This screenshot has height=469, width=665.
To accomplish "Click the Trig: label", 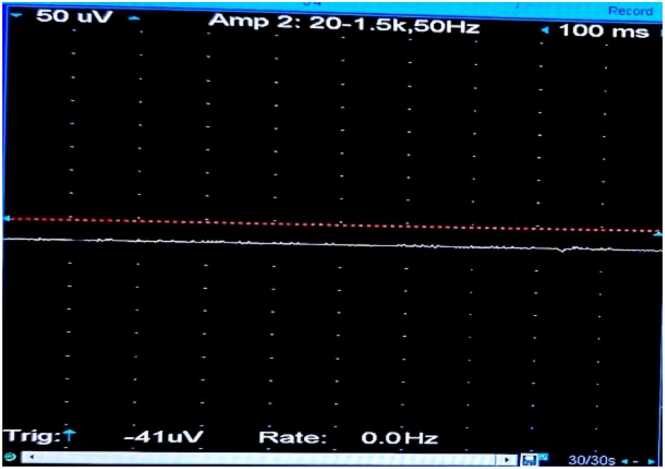I will 32,436.
